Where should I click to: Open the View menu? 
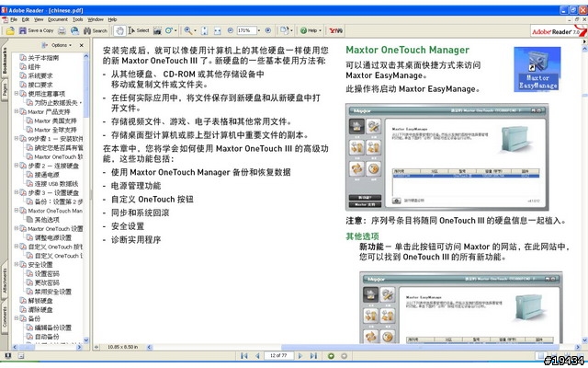click(39, 19)
